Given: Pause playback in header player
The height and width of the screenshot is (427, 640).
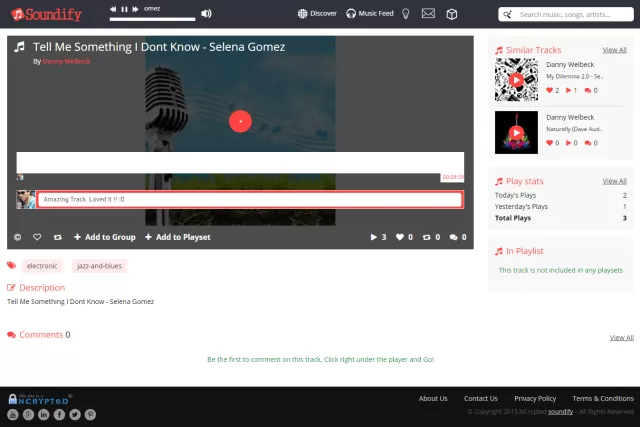Looking at the screenshot, I should coord(124,9).
